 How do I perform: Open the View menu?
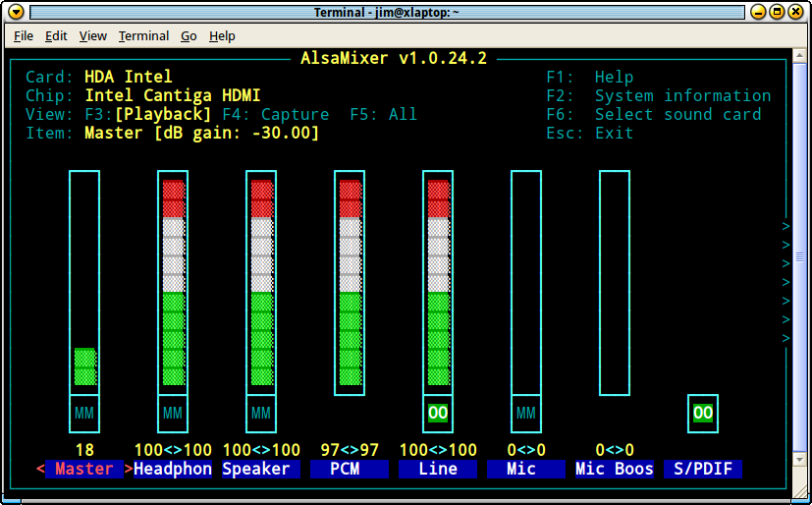92,35
